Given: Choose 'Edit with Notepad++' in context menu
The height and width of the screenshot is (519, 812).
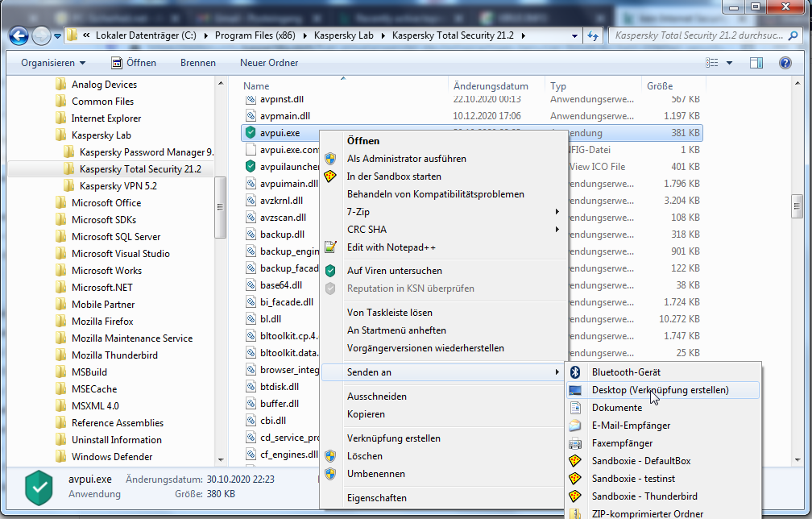Looking at the screenshot, I should pyautogui.click(x=443, y=247).
